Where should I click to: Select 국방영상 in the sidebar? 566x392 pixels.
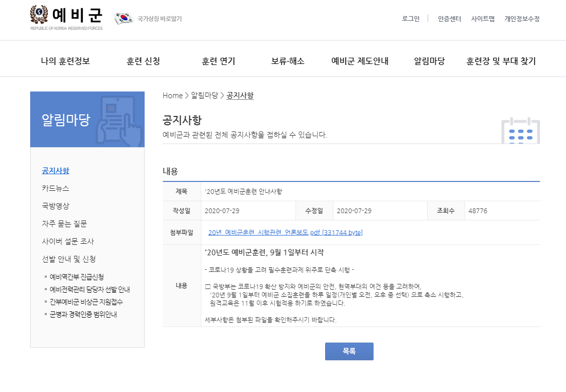(x=56, y=206)
